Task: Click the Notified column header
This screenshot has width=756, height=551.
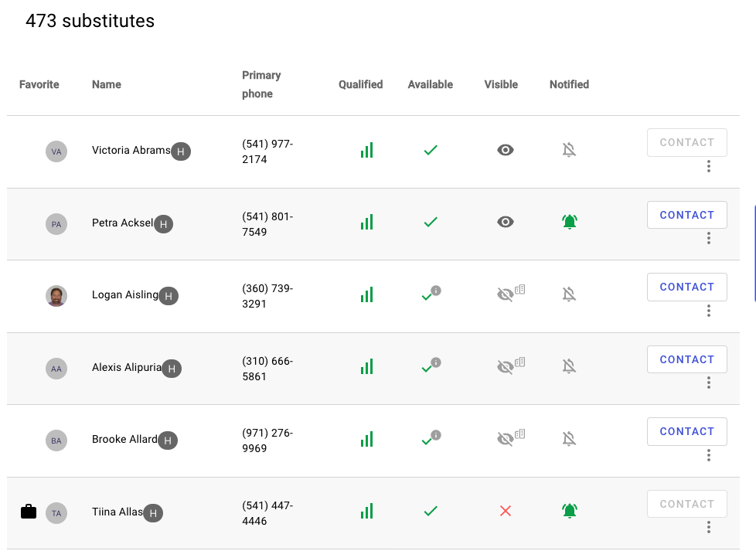Action: point(570,84)
